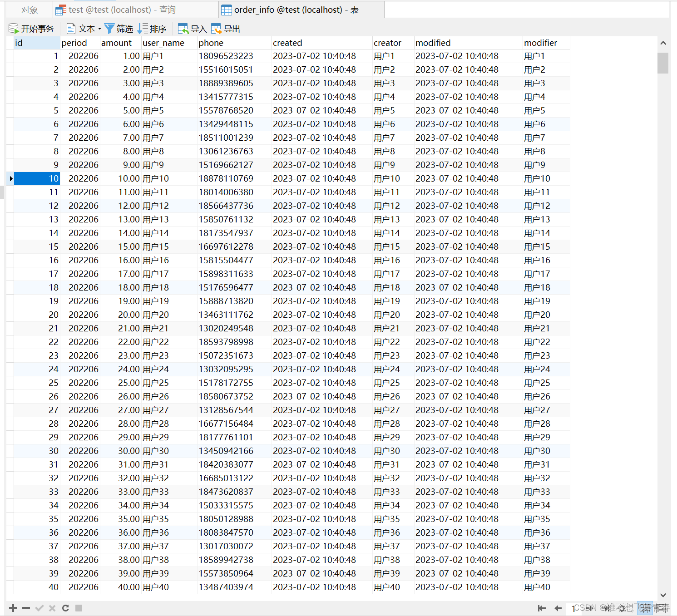Viewport: 677px width, 616px height.
Task: Apply changes with the checkmark icon
Action: tap(39, 608)
